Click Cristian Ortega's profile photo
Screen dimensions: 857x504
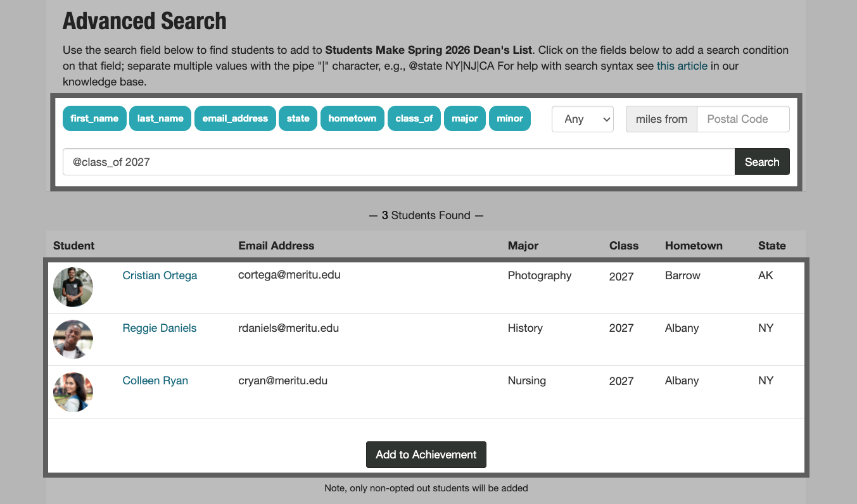click(72, 287)
